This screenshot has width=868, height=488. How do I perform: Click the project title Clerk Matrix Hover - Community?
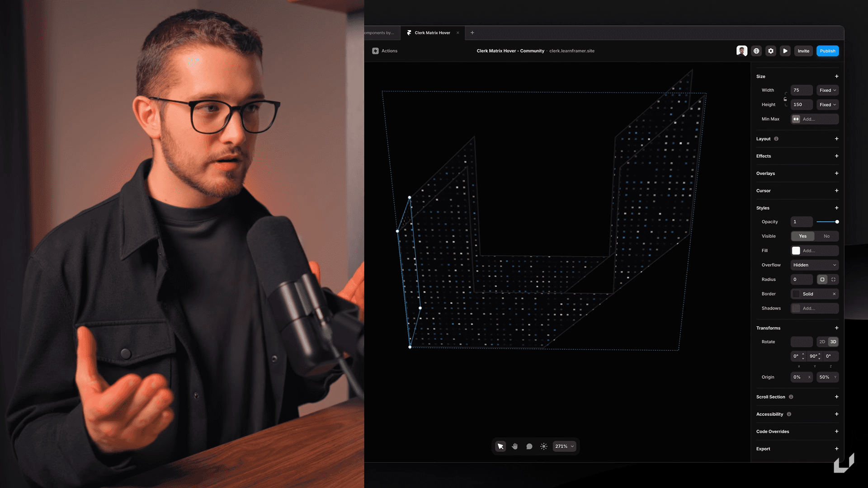(510, 51)
